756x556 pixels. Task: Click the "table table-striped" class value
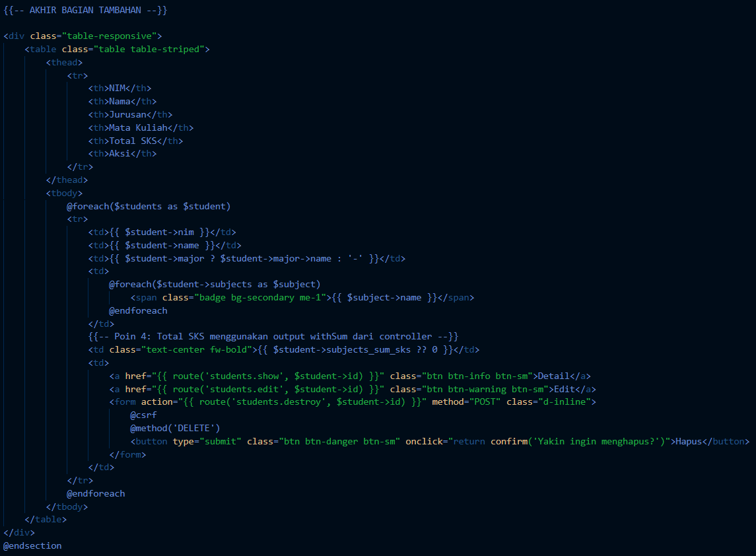149,49
